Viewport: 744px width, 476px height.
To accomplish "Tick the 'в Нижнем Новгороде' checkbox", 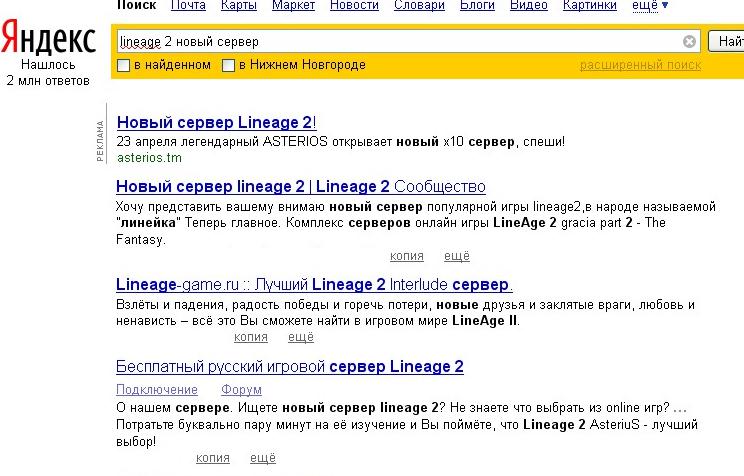I will (x=228, y=65).
